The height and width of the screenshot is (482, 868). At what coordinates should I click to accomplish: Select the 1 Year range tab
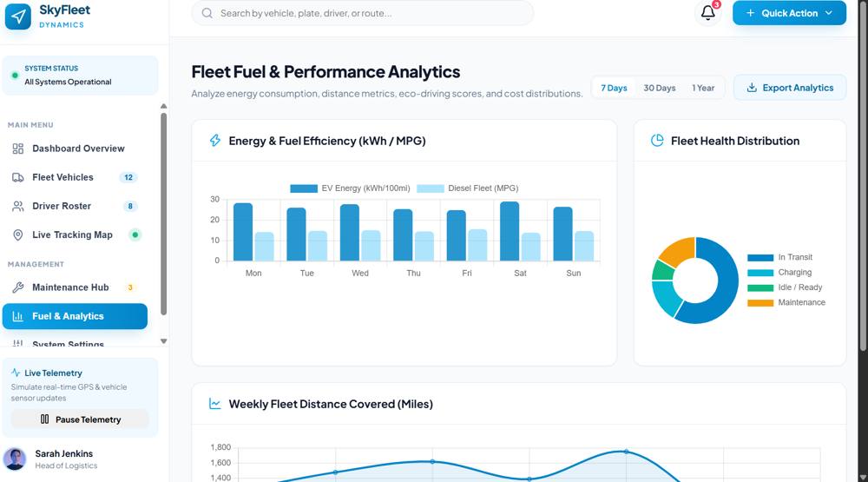click(x=703, y=88)
